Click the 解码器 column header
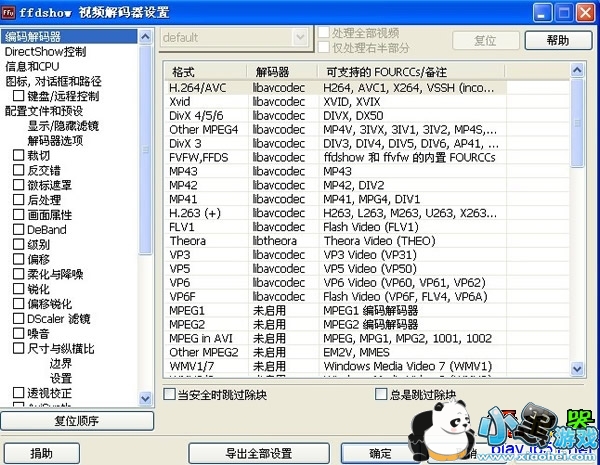The width and height of the screenshot is (600, 465). (x=282, y=72)
